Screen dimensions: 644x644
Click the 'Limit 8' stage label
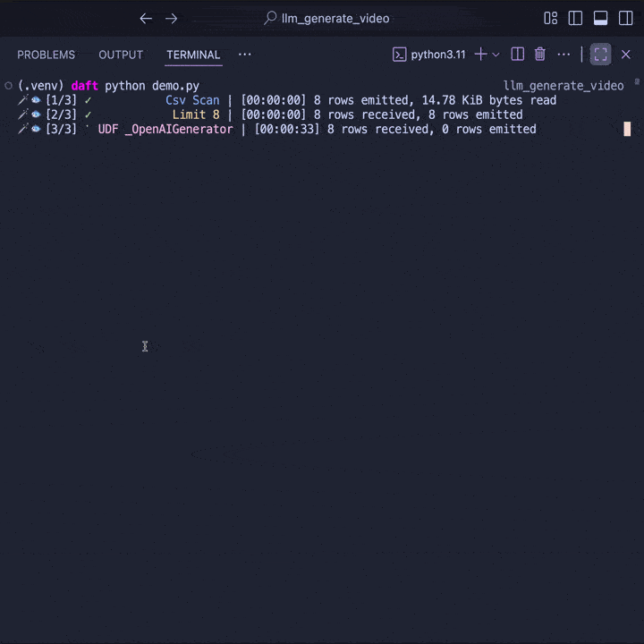[196, 114]
